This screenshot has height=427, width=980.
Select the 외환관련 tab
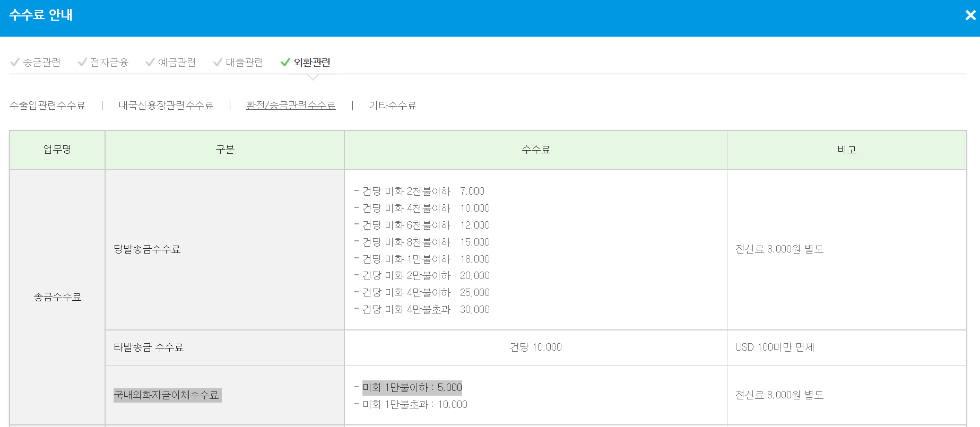[x=312, y=62]
